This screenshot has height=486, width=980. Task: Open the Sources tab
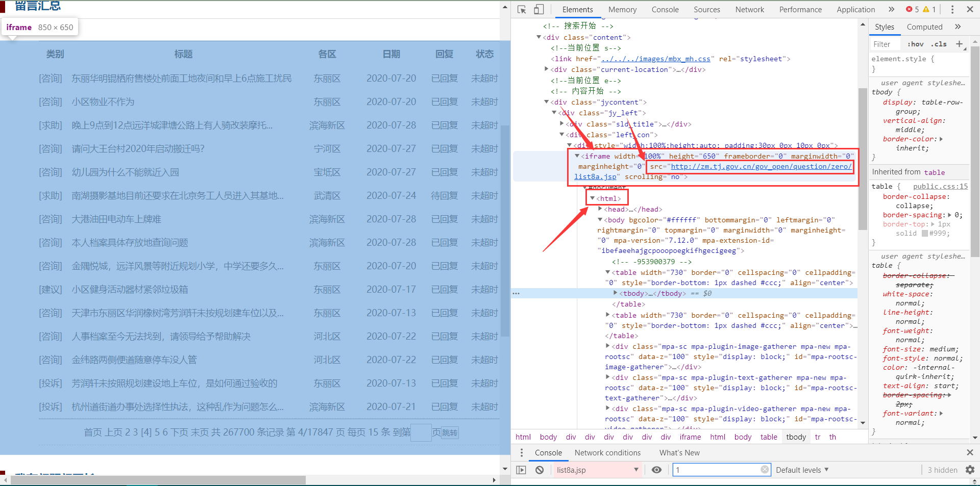[x=706, y=9]
